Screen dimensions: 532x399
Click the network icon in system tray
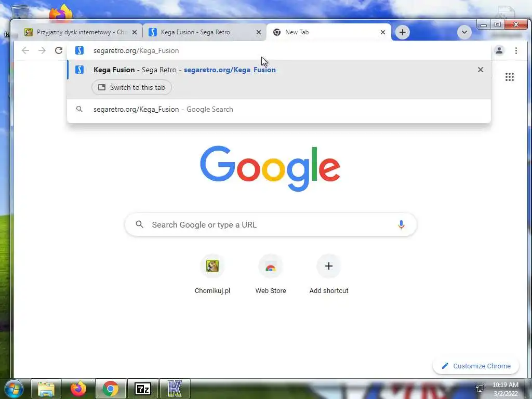click(x=480, y=389)
